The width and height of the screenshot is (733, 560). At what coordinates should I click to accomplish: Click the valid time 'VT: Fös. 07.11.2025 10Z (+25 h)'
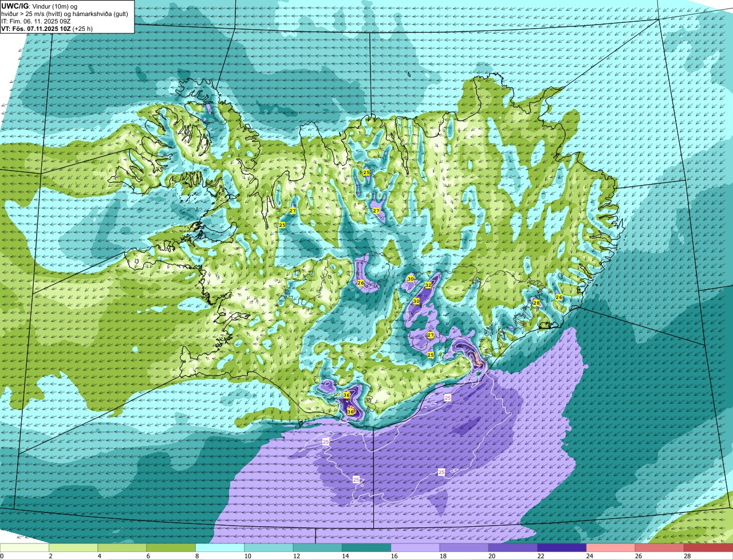pos(47,29)
